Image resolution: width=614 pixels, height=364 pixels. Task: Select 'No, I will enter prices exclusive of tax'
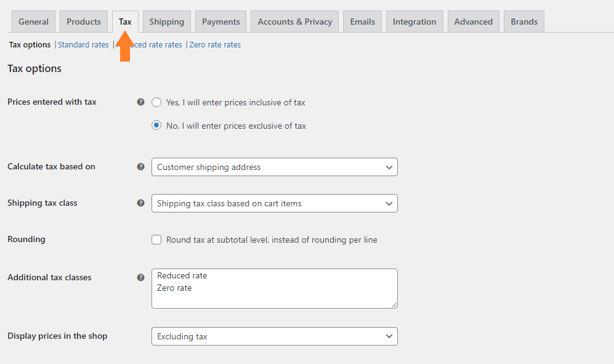click(156, 126)
